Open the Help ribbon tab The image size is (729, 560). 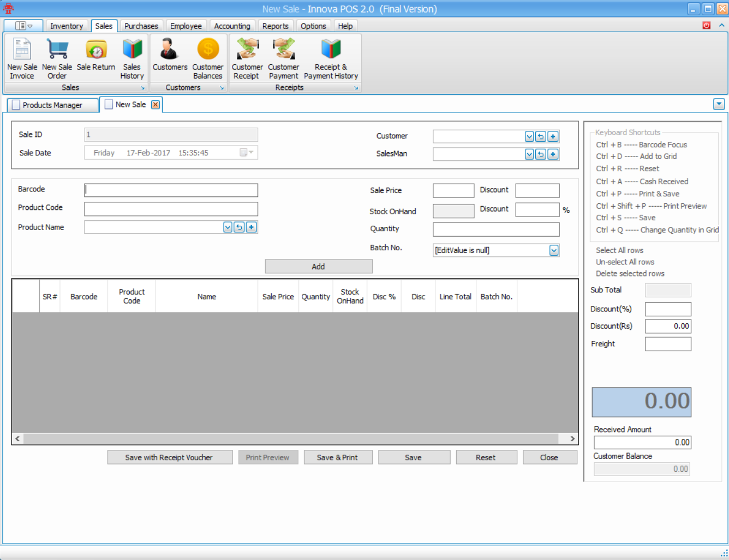(345, 26)
